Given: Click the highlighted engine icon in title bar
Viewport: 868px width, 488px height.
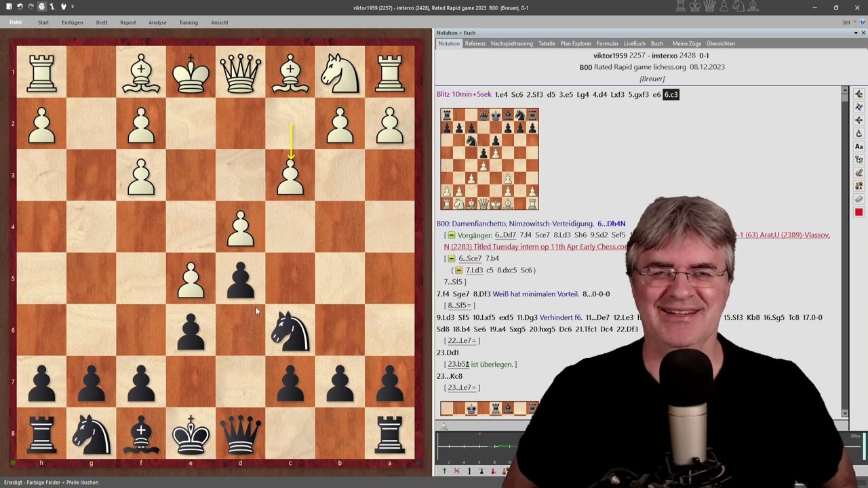Looking at the screenshot, I should 42,7.
